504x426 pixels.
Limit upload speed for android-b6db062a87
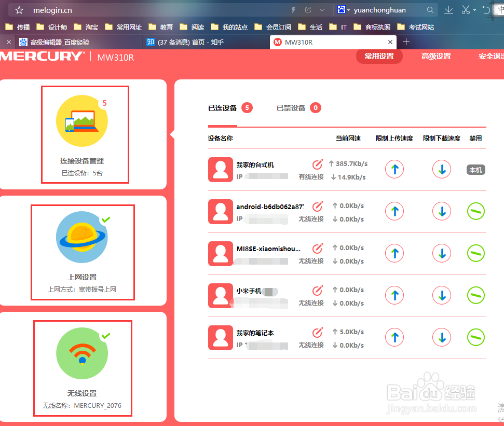point(394,211)
